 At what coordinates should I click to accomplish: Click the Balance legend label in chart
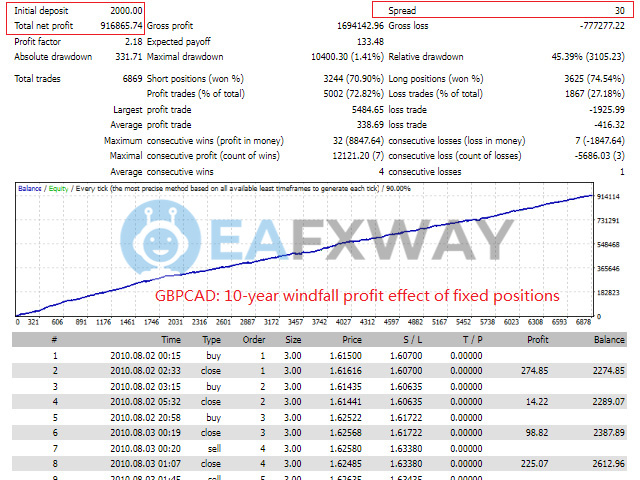(29, 189)
